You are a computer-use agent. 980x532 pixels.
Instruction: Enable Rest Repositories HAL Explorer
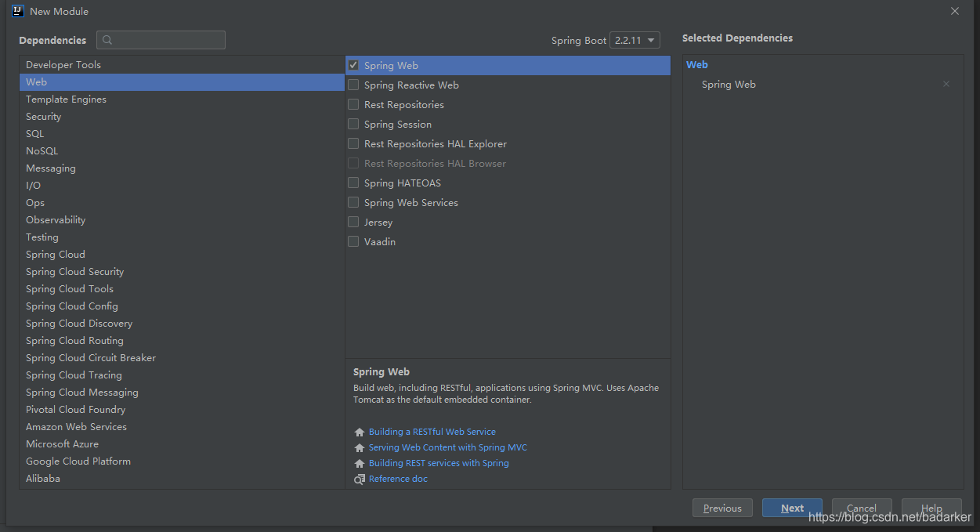click(x=353, y=143)
